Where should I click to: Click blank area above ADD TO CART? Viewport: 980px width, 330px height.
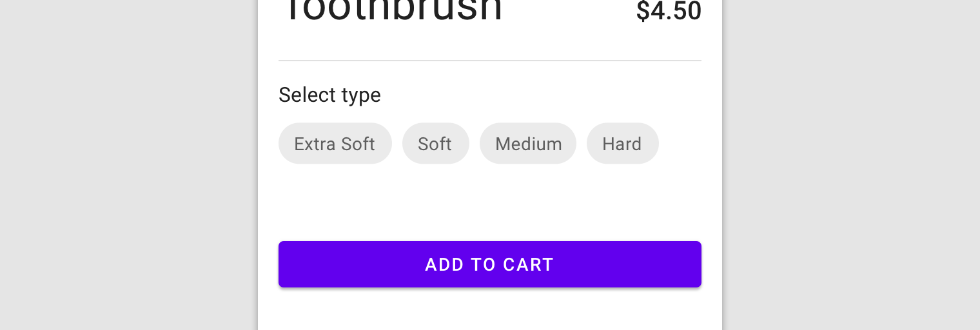point(490,202)
